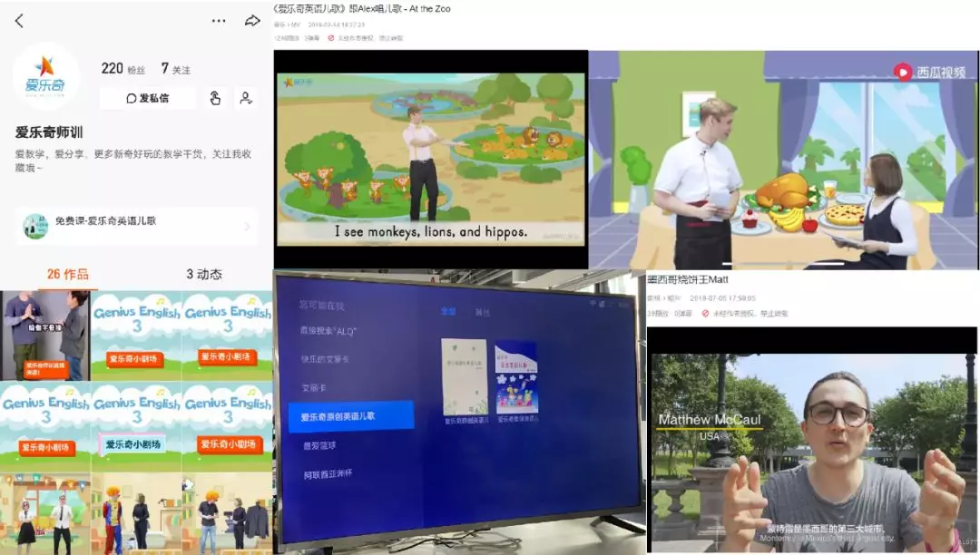
Task: Tap the hand pointer icon beside 发私信
Action: [215, 98]
